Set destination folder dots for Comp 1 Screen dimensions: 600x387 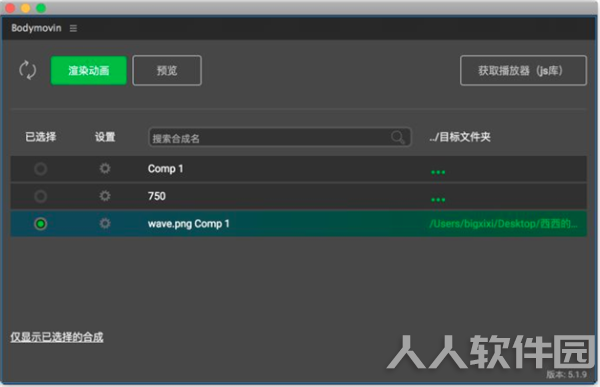[438, 172]
